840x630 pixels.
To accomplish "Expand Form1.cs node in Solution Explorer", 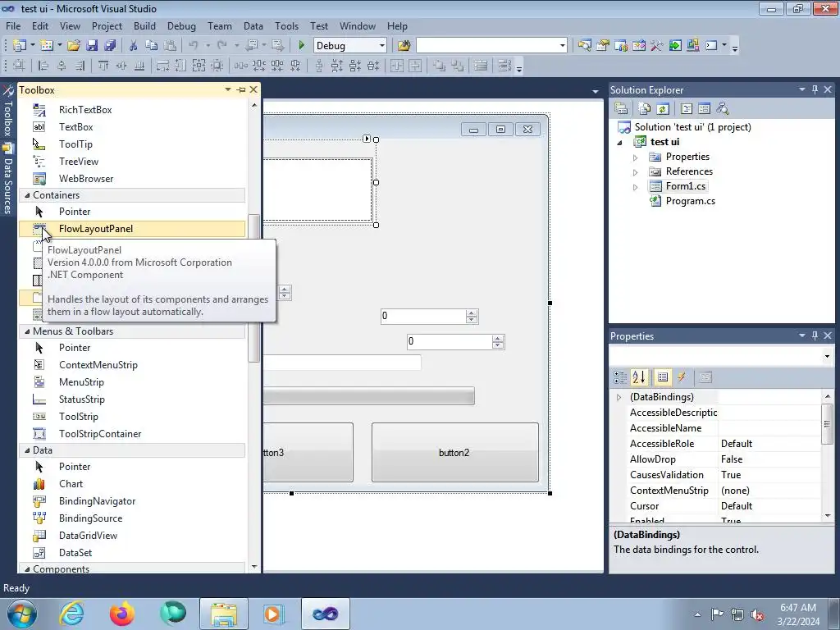I will (x=636, y=187).
